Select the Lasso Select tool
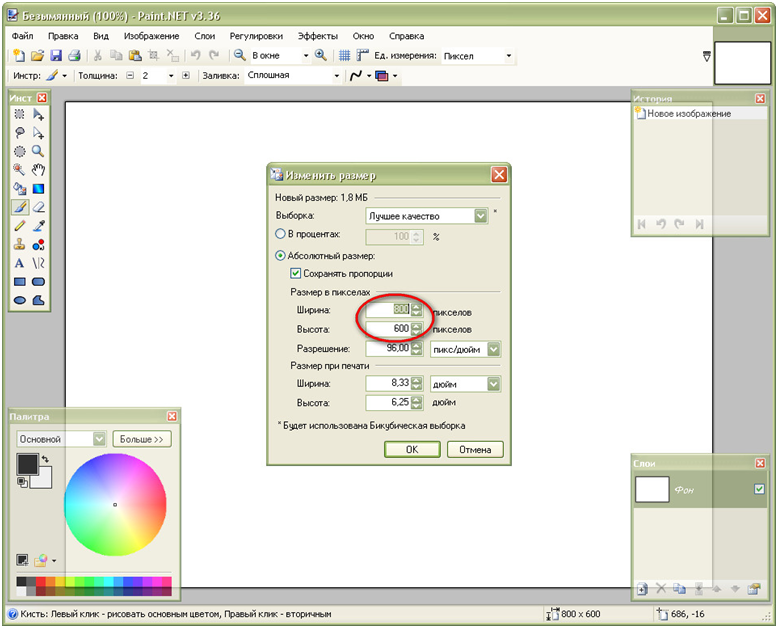778x628 pixels. coord(19,133)
